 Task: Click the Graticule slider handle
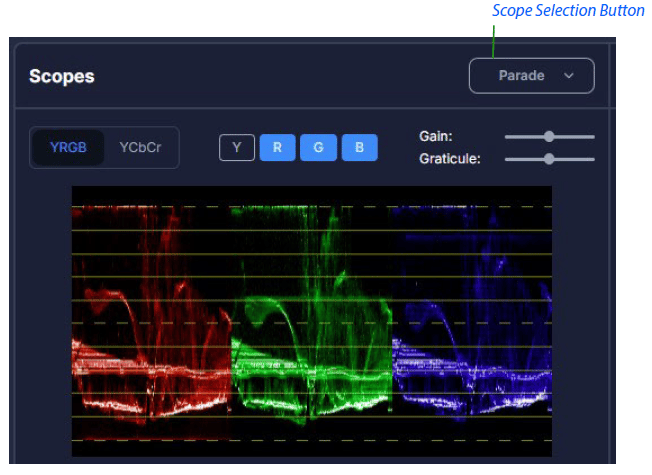click(x=549, y=159)
